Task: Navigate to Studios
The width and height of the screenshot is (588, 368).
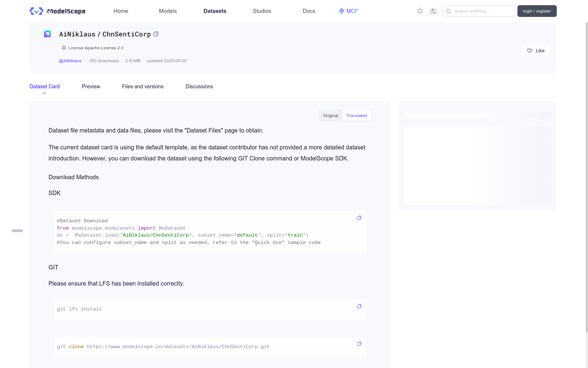Action: click(262, 11)
